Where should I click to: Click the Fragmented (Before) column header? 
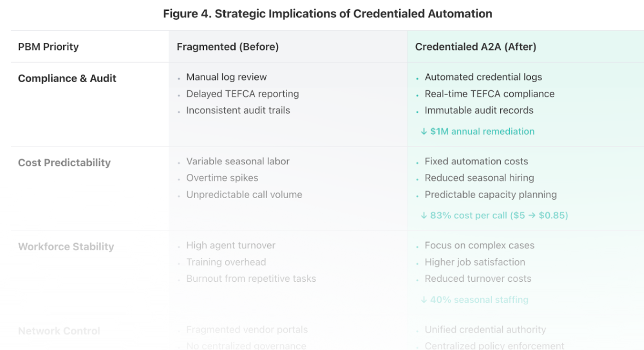pyautogui.click(x=228, y=47)
